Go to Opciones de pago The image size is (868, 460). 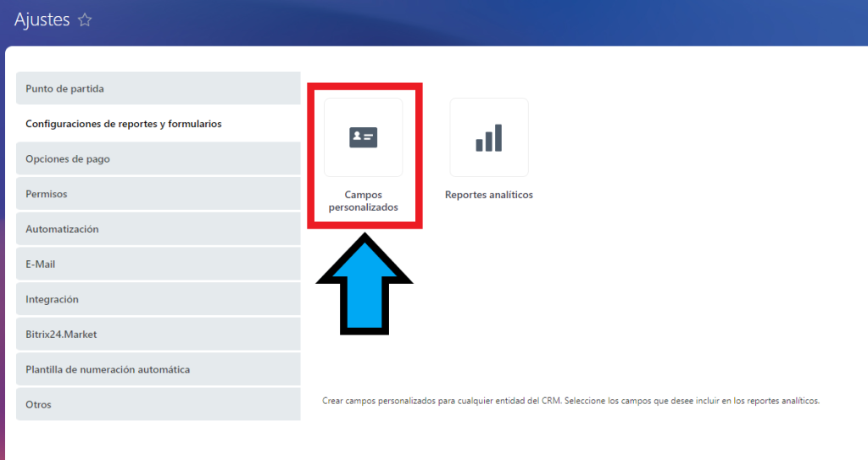[158, 159]
